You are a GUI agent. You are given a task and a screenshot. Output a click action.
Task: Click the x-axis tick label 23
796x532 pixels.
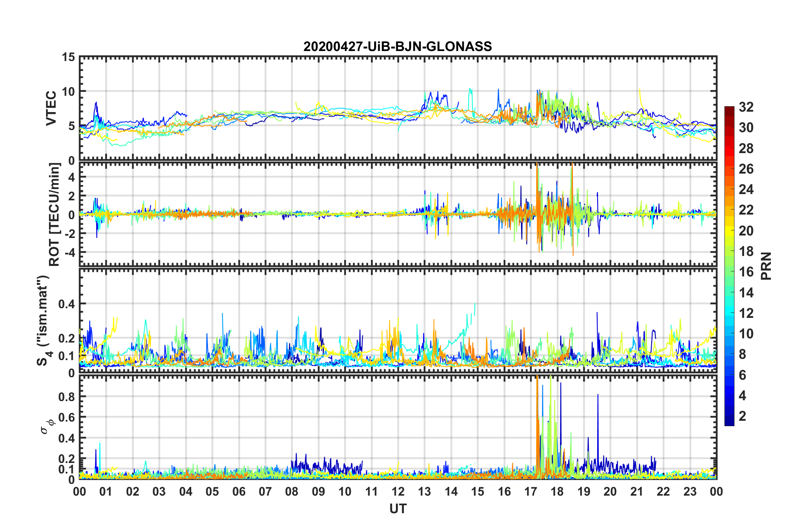point(690,491)
